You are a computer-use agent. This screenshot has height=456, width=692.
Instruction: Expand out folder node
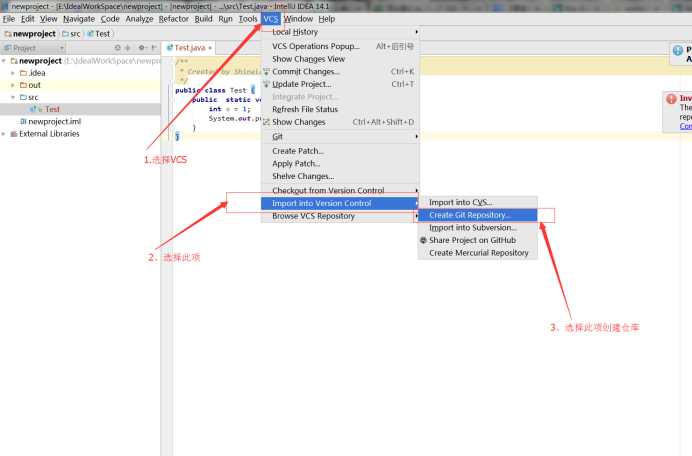pyautogui.click(x=13, y=85)
